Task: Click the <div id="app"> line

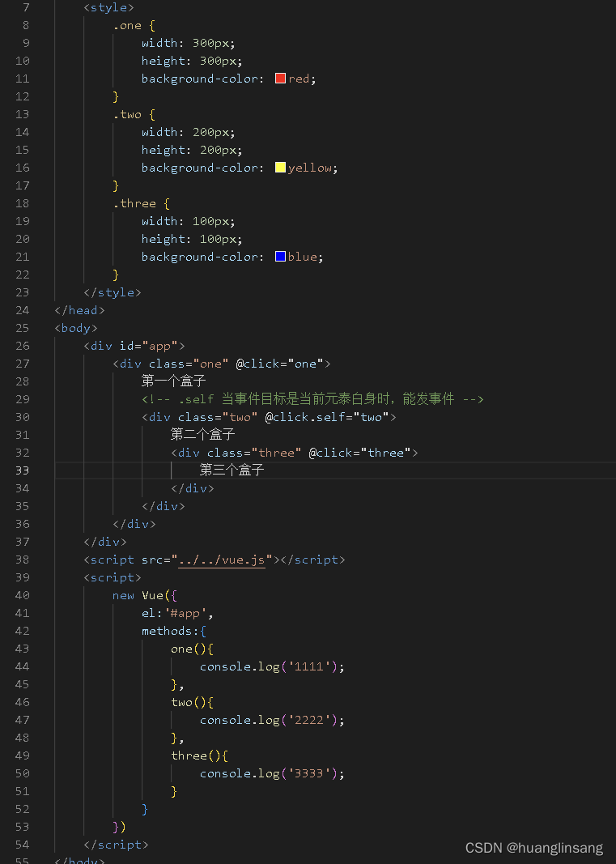Action: [x=134, y=346]
